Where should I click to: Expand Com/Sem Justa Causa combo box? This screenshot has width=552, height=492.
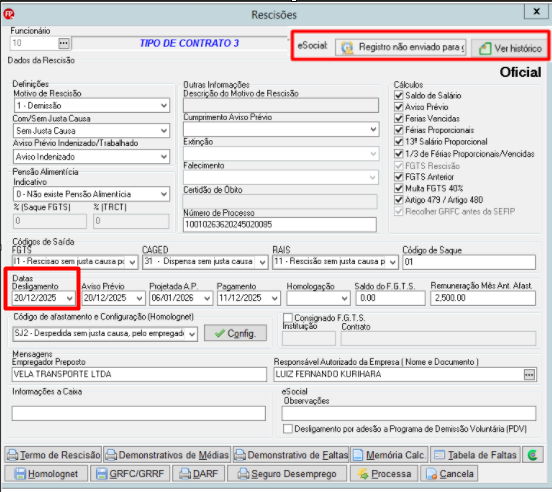pyautogui.click(x=92, y=131)
